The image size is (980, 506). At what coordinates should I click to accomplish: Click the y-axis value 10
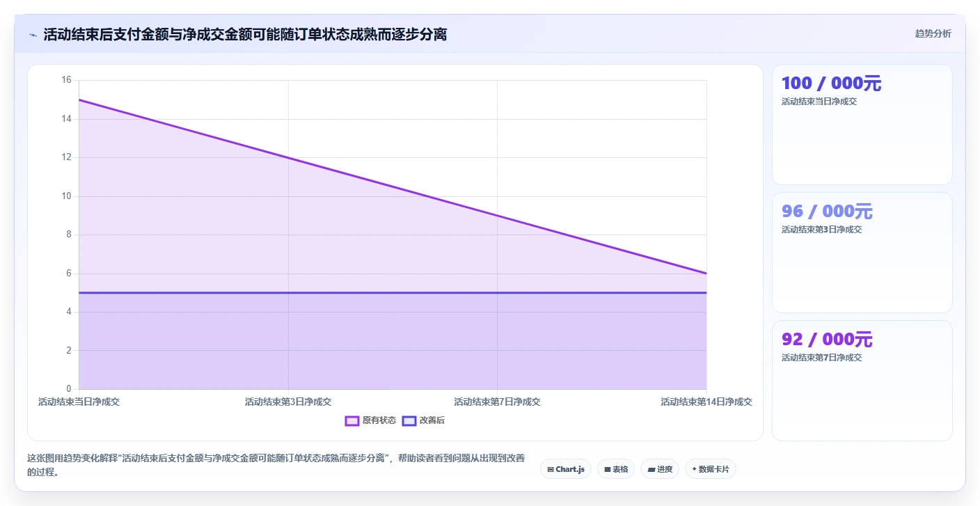coord(67,196)
